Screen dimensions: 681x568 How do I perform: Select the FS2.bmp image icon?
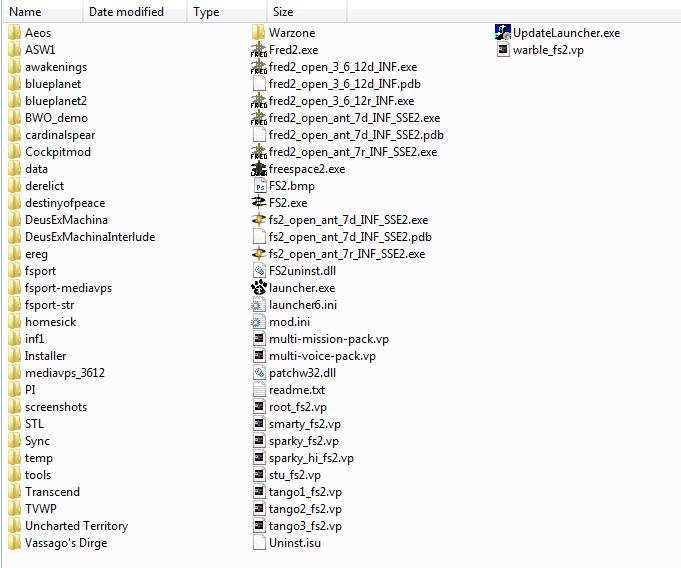(x=259, y=185)
